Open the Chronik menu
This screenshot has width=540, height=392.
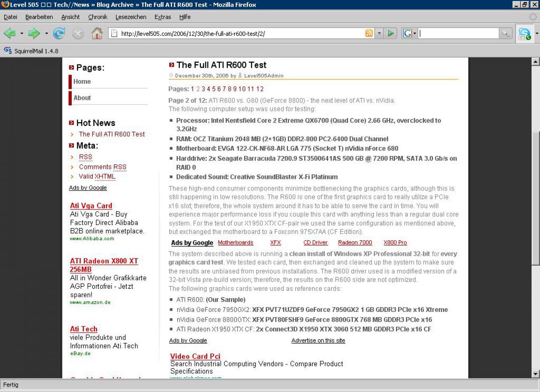point(98,17)
